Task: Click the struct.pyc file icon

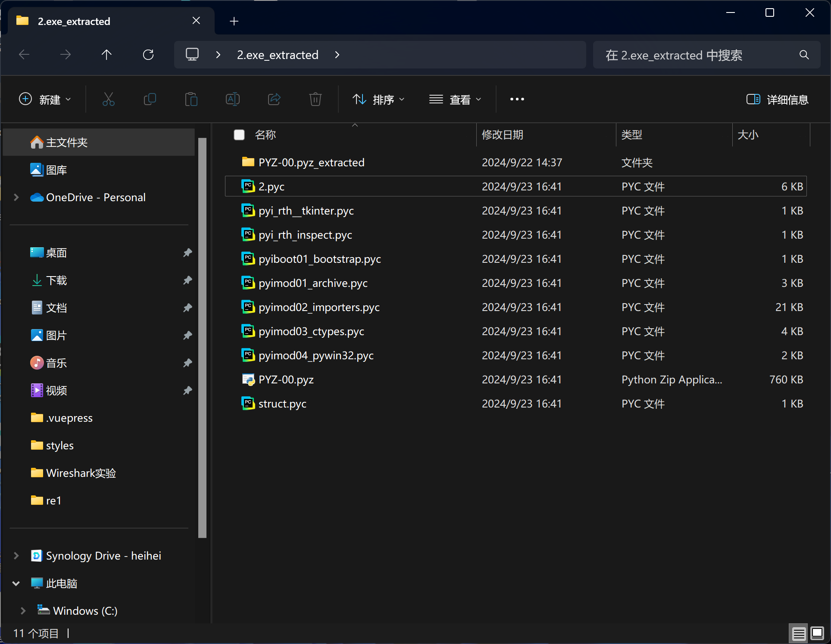Action: tap(248, 403)
